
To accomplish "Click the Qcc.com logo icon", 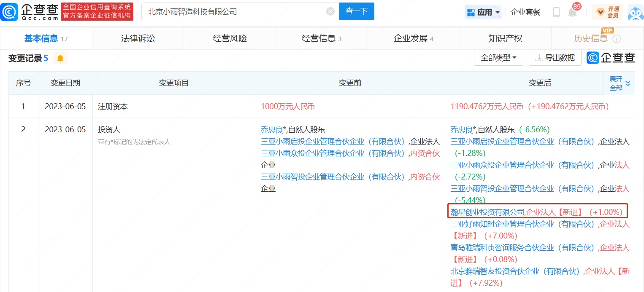I will click(9, 12).
